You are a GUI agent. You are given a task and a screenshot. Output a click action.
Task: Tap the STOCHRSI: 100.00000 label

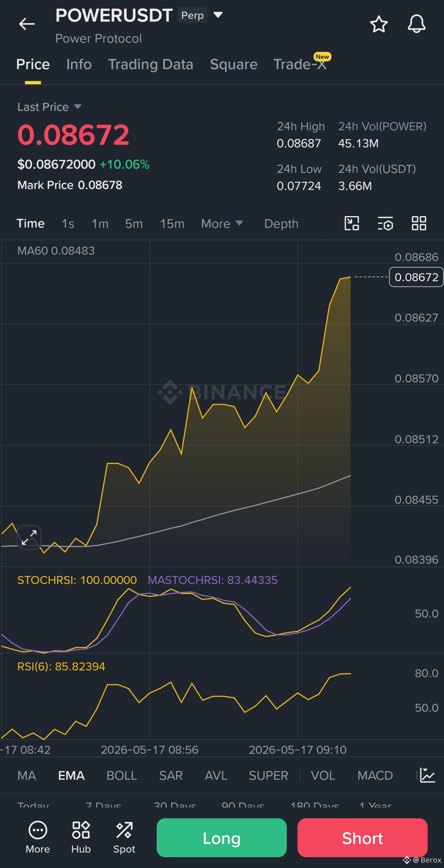pyautogui.click(x=77, y=580)
